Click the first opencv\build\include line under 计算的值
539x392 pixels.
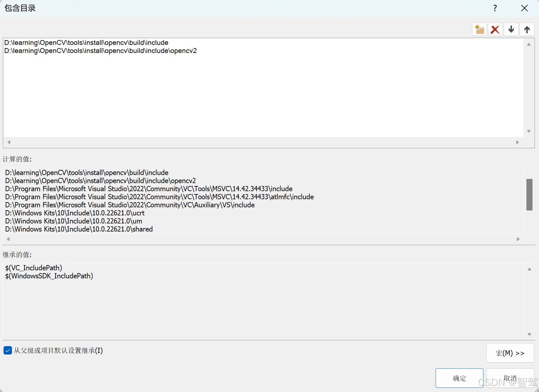click(87, 173)
